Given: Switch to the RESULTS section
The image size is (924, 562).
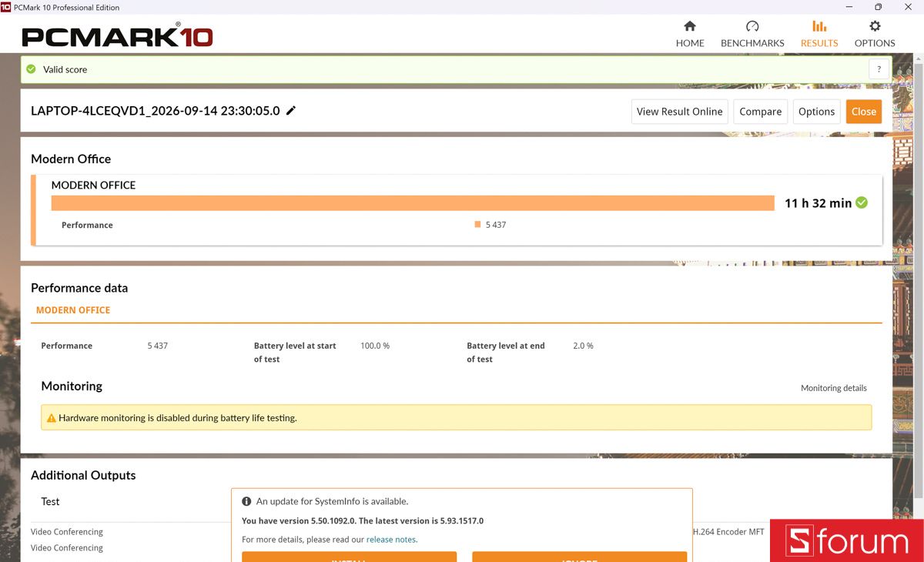Looking at the screenshot, I should tap(819, 34).
